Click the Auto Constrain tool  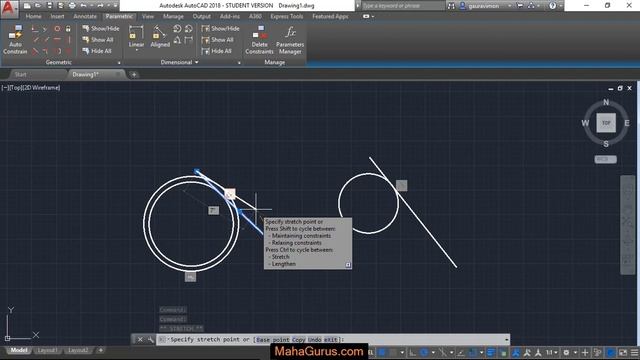15,40
